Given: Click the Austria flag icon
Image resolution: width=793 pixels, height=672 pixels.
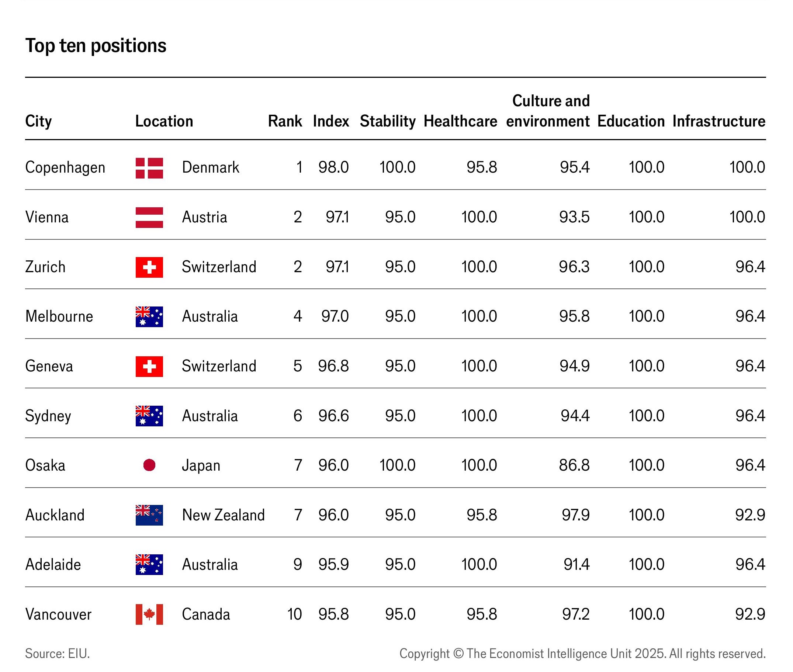Looking at the screenshot, I should [x=149, y=218].
